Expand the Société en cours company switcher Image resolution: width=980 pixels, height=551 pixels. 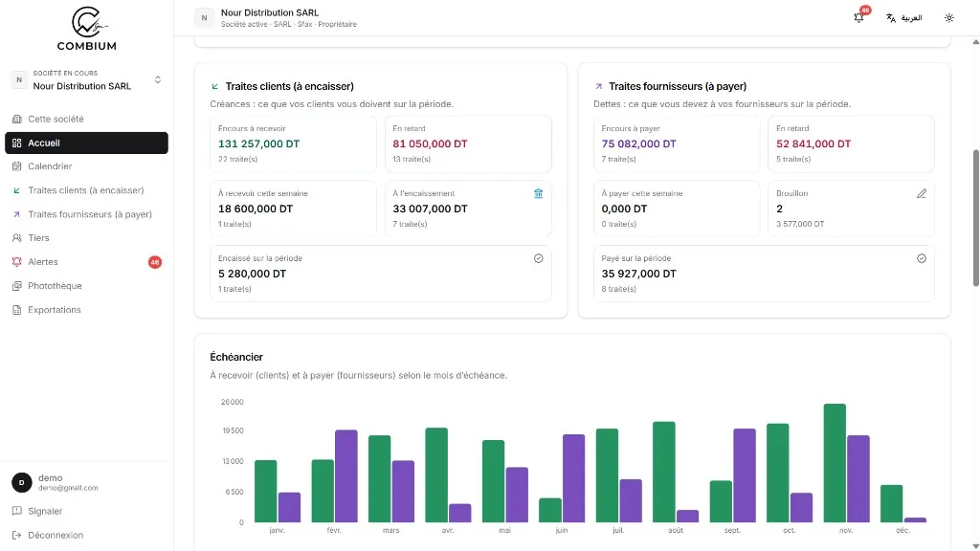pos(86,80)
